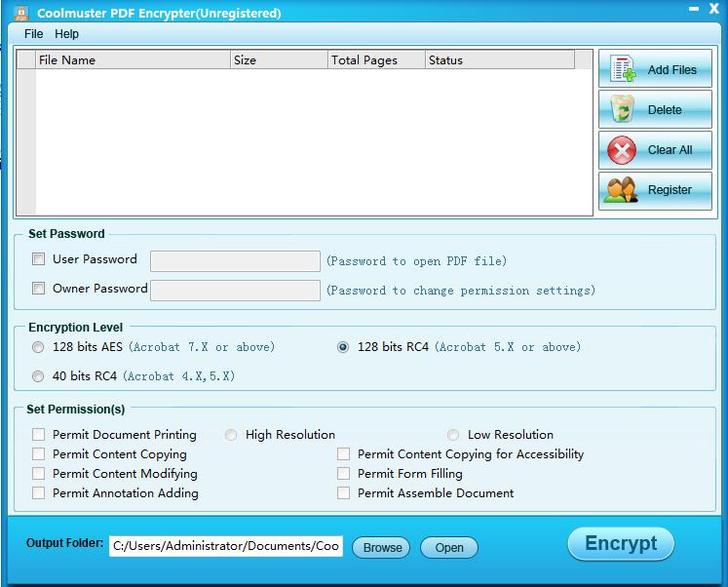Click the Register users icon
This screenshot has height=587, width=728.
[621, 189]
